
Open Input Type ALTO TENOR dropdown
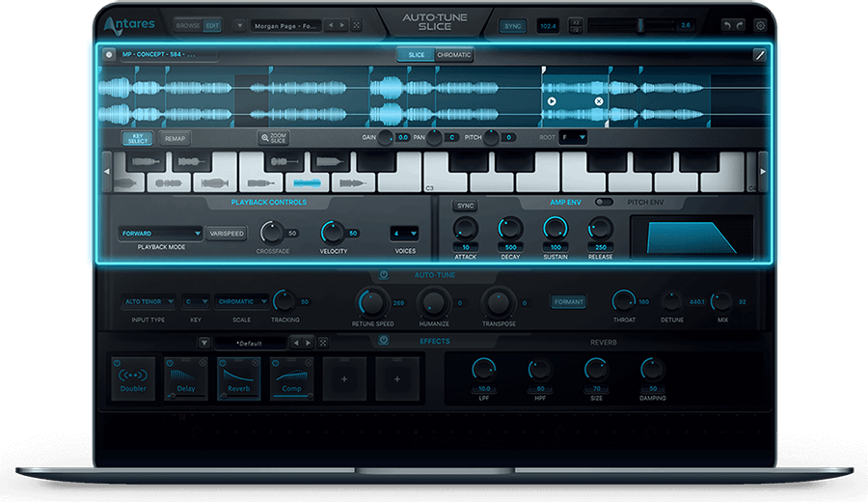click(x=149, y=302)
